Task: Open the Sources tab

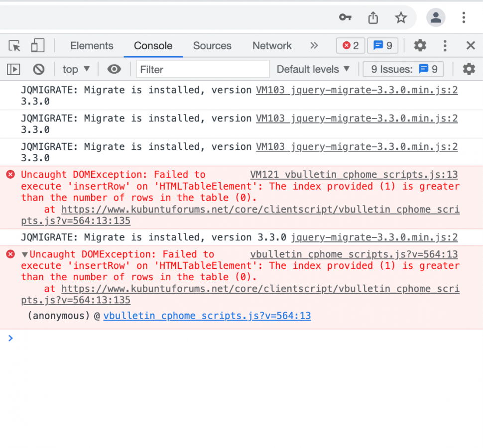Action: click(x=212, y=46)
